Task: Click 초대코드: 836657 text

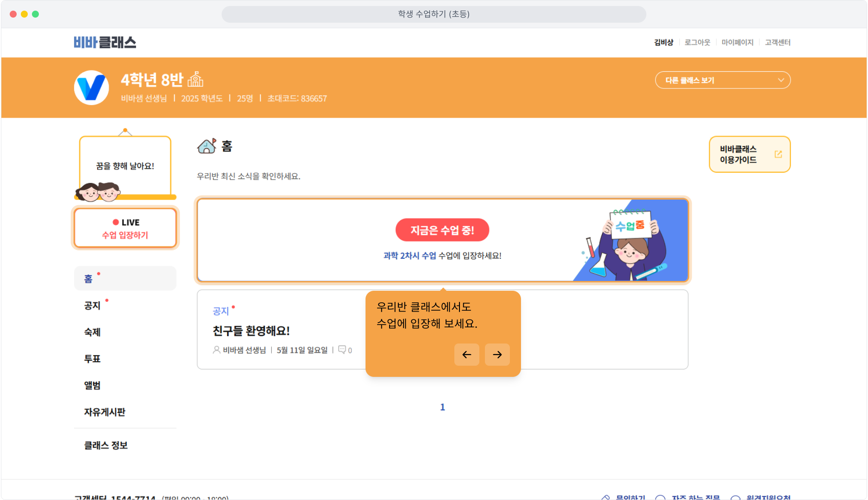Action: pos(297,99)
